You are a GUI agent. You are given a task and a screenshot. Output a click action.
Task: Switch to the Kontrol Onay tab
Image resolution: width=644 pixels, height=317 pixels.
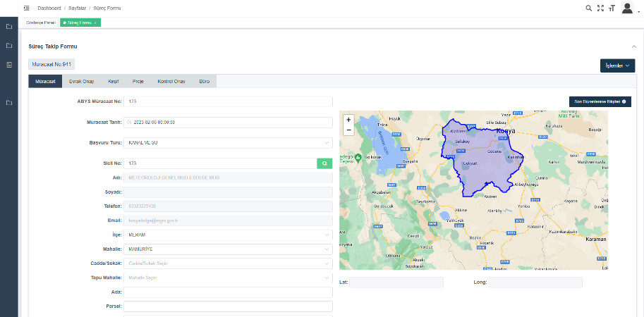(x=171, y=81)
